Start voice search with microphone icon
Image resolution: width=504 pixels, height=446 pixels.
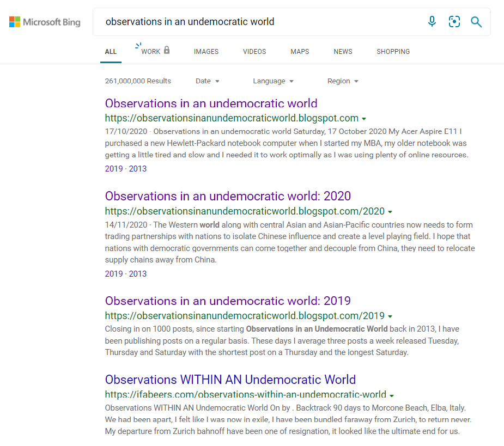tap(432, 22)
